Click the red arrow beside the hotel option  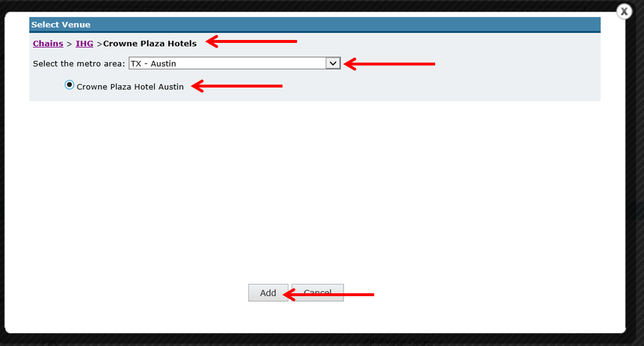click(237, 86)
